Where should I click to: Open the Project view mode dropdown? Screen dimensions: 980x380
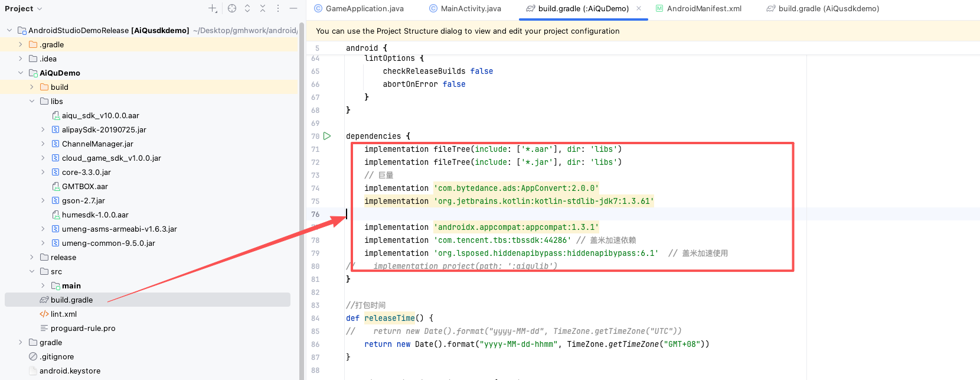click(x=24, y=9)
